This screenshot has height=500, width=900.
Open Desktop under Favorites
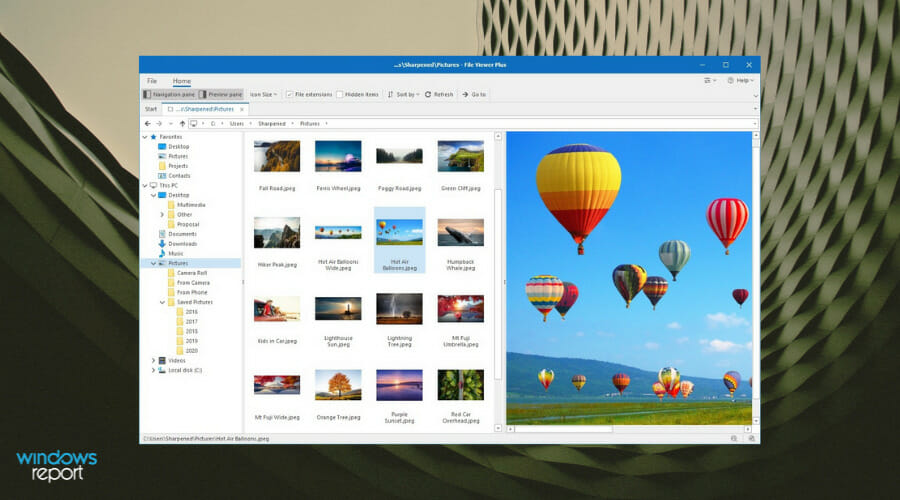173,147
